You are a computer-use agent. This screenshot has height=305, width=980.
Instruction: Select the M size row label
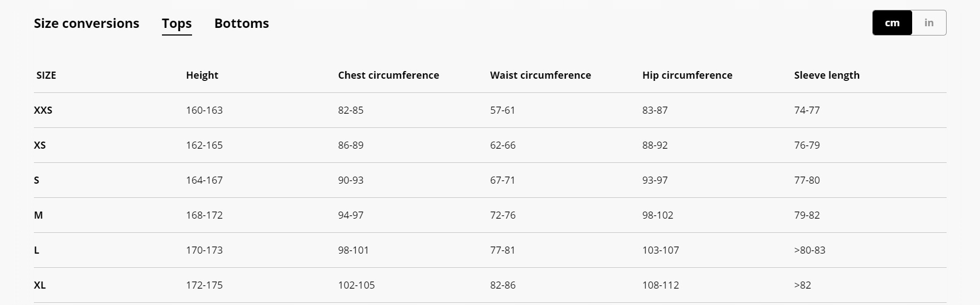pyautogui.click(x=38, y=215)
